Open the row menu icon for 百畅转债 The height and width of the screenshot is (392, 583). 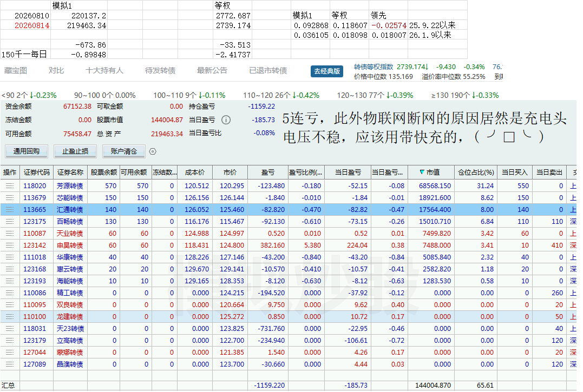point(10,221)
